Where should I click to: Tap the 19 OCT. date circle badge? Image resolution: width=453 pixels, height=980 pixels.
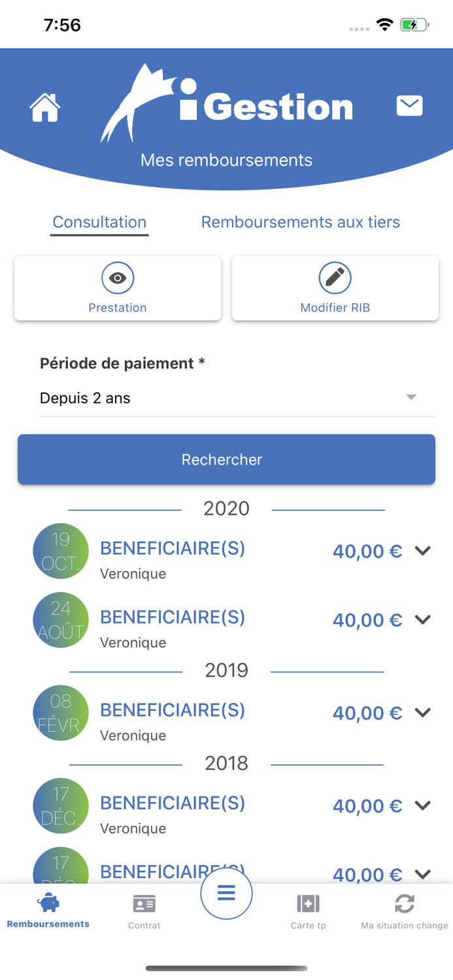click(x=60, y=551)
